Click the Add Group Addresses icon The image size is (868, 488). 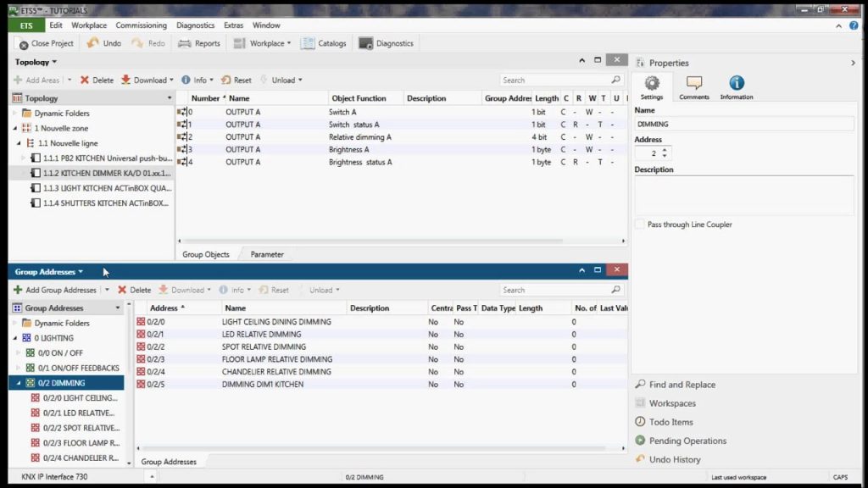click(x=19, y=289)
